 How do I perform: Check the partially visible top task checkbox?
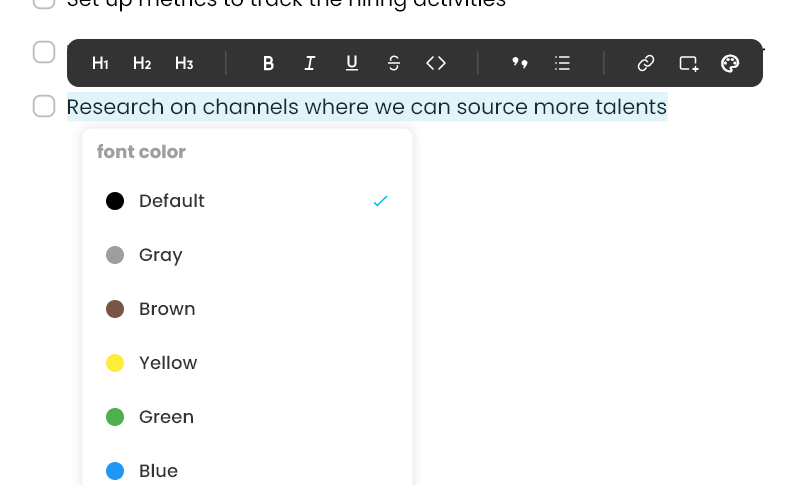[44, 4]
